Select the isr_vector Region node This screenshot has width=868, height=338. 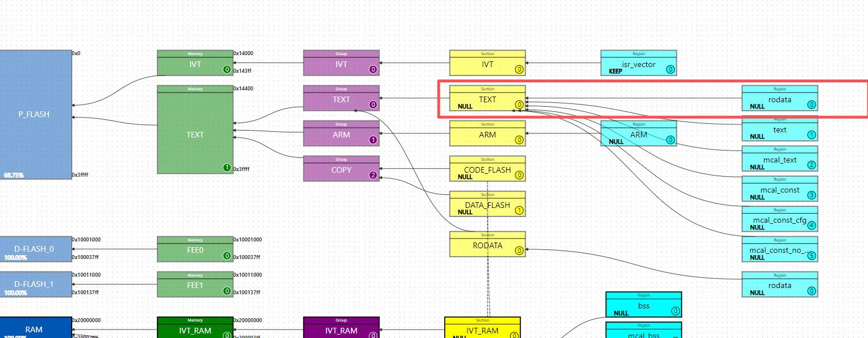click(x=639, y=63)
